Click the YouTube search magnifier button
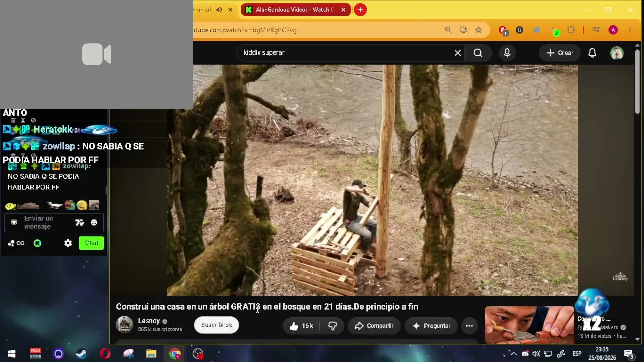Screen dimensions: 644x362 (478, 53)
